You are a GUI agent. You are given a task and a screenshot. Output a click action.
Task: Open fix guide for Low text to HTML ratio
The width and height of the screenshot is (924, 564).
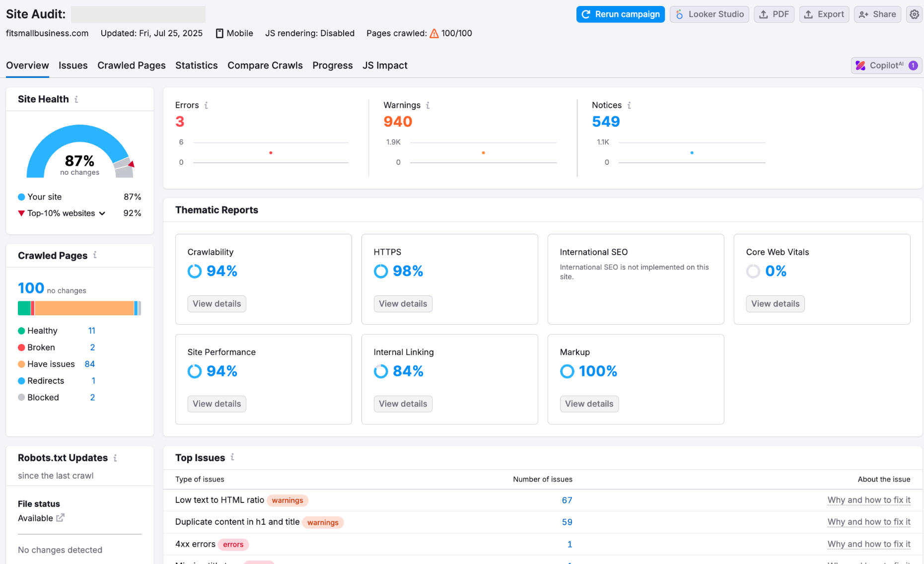[869, 500]
